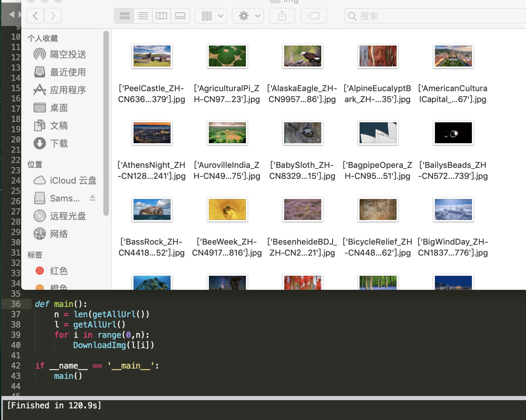Eject the Sams... drive
Viewport: 526px width, 420px height.
(x=92, y=198)
